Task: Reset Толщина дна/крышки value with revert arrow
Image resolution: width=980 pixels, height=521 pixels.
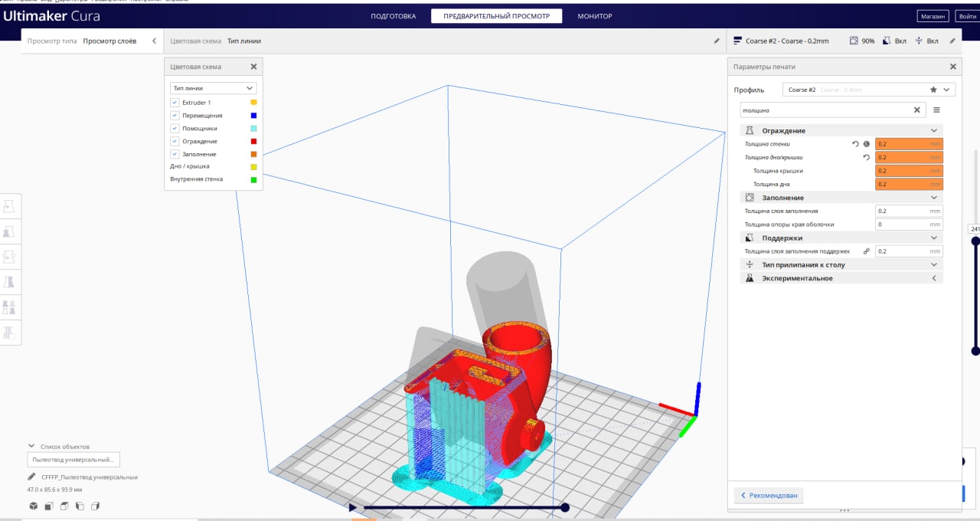Action: click(x=866, y=157)
